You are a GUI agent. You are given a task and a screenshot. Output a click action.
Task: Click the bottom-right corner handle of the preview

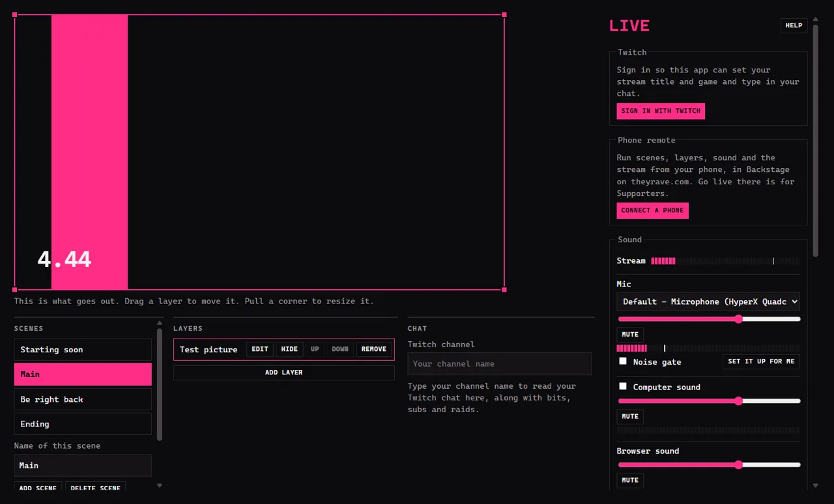coord(504,289)
